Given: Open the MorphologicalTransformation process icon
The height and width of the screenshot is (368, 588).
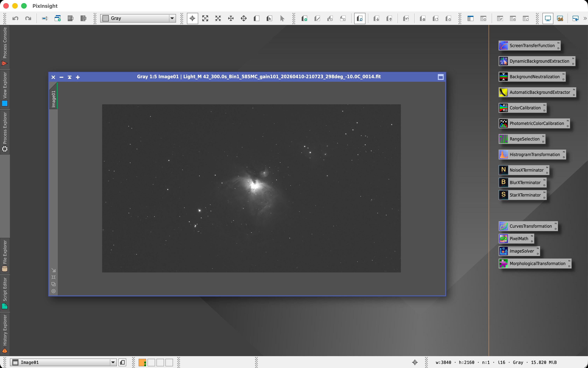Looking at the screenshot, I should (x=535, y=263).
